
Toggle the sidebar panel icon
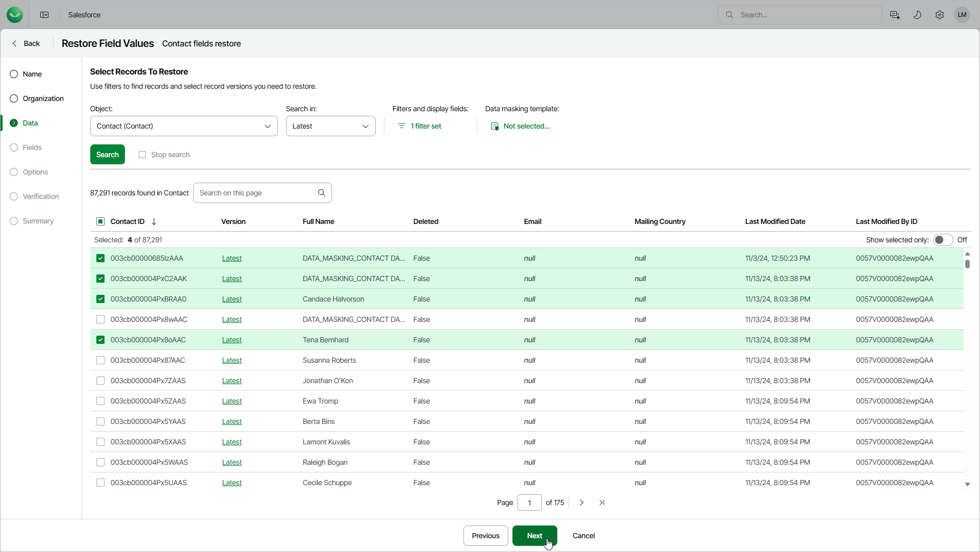click(44, 15)
